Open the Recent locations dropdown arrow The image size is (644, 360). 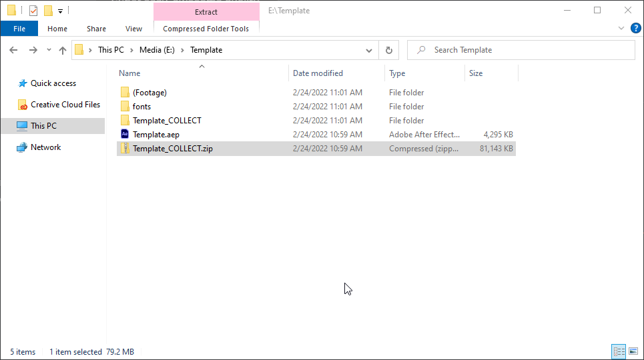pyautogui.click(x=49, y=50)
